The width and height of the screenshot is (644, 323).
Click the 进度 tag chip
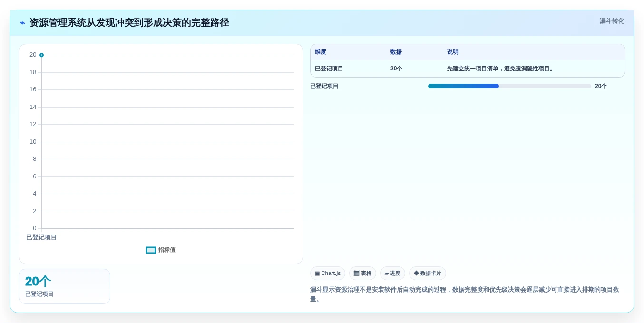[x=392, y=273]
